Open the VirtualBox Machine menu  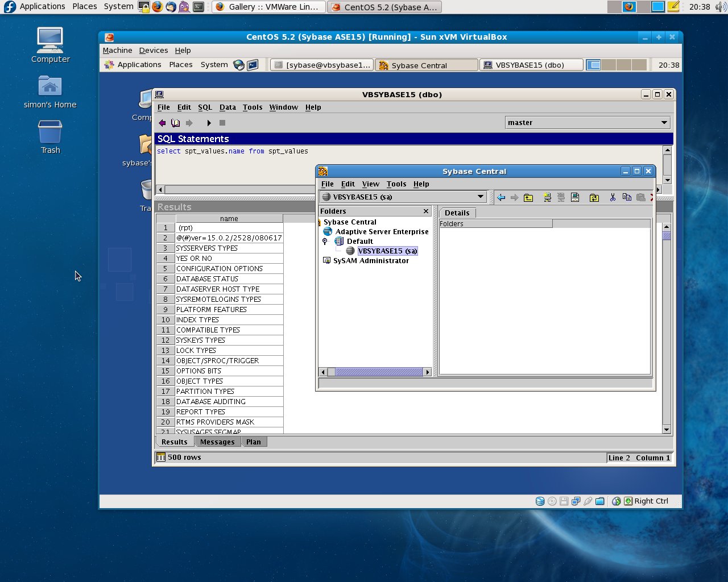[117, 51]
